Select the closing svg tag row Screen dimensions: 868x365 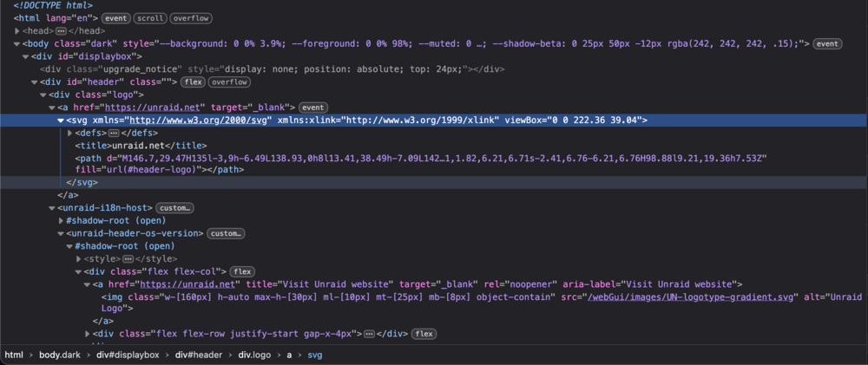click(x=434, y=182)
